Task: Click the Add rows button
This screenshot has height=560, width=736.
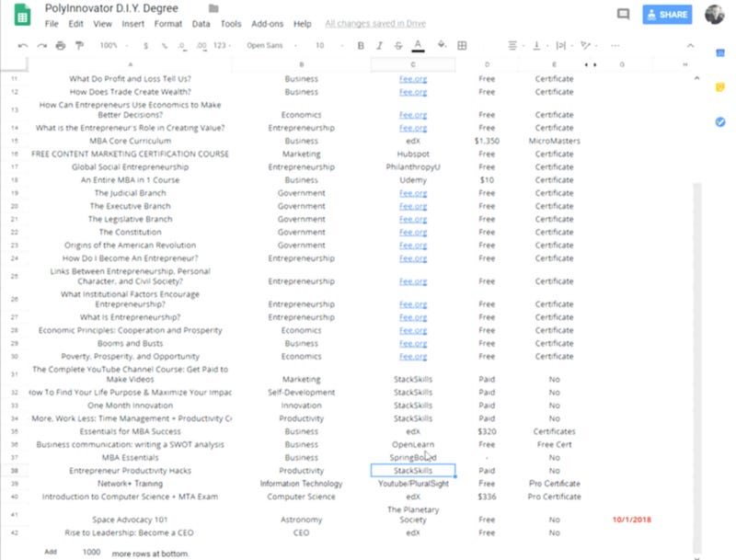Action: [51, 552]
